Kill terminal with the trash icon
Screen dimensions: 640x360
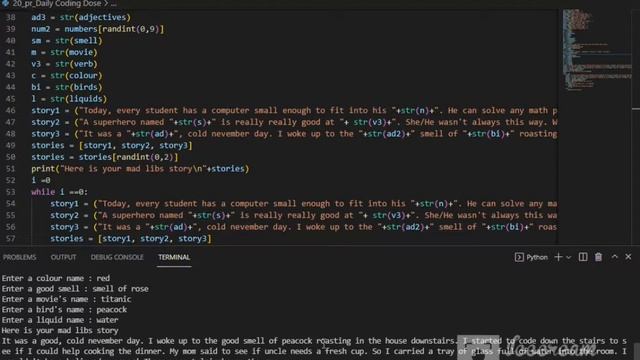click(598, 257)
